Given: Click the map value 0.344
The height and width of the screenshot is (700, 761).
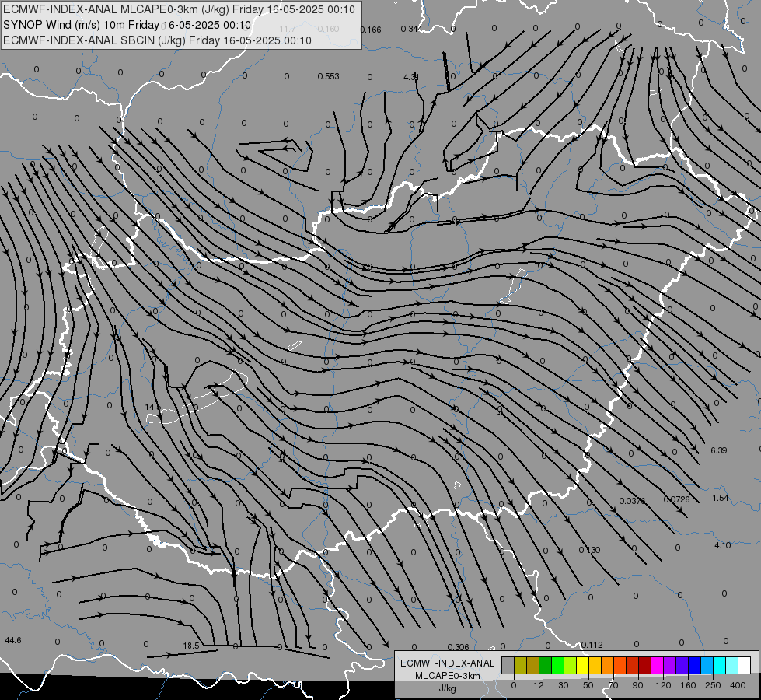Looking at the screenshot, I should 411,29.
